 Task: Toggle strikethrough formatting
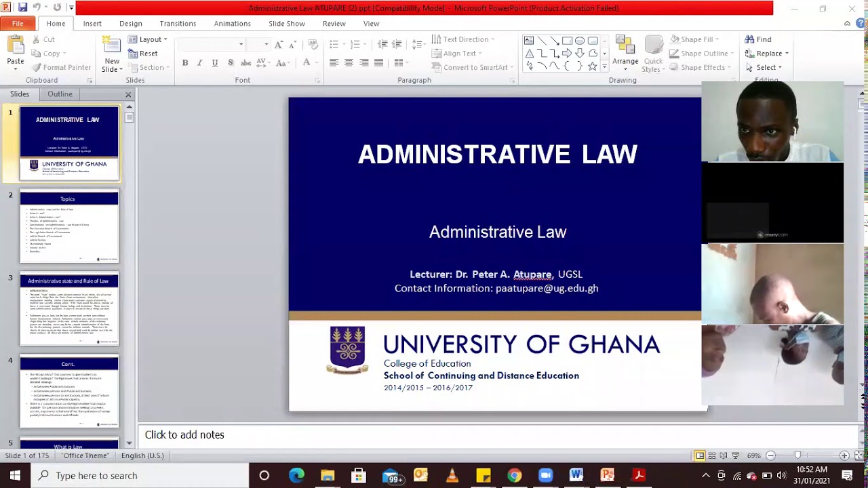245,62
